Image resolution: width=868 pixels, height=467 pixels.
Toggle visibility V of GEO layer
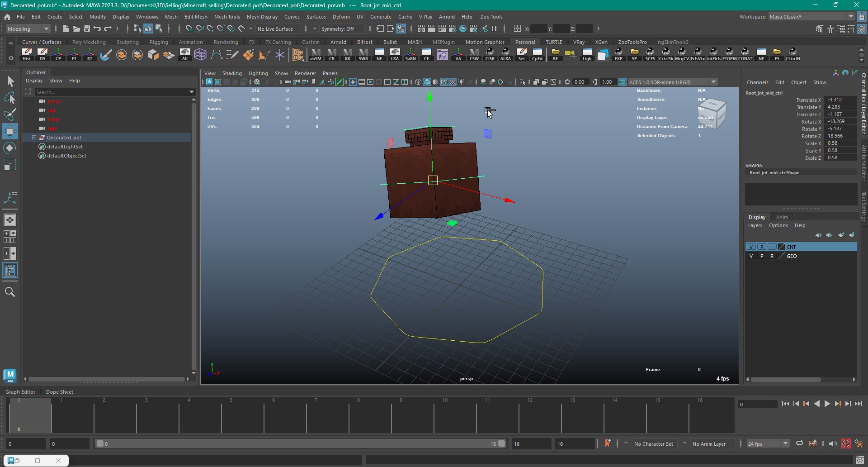[751, 256]
